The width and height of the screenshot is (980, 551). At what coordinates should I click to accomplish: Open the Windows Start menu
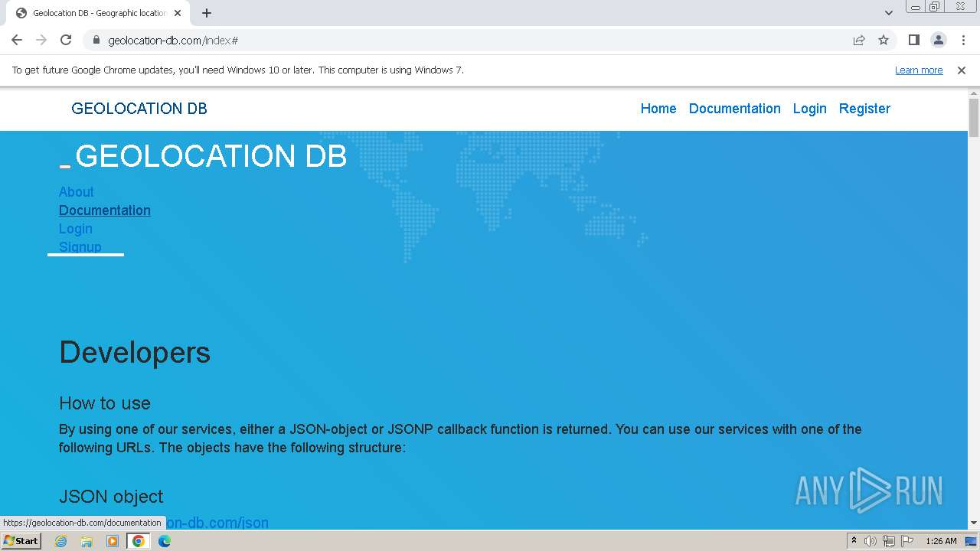(21, 541)
